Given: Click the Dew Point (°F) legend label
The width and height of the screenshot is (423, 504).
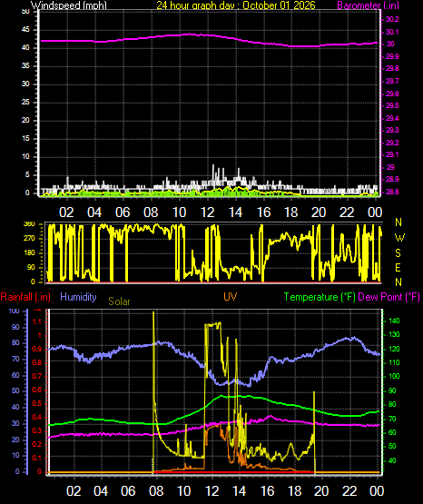Looking at the screenshot, I should (389, 297).
